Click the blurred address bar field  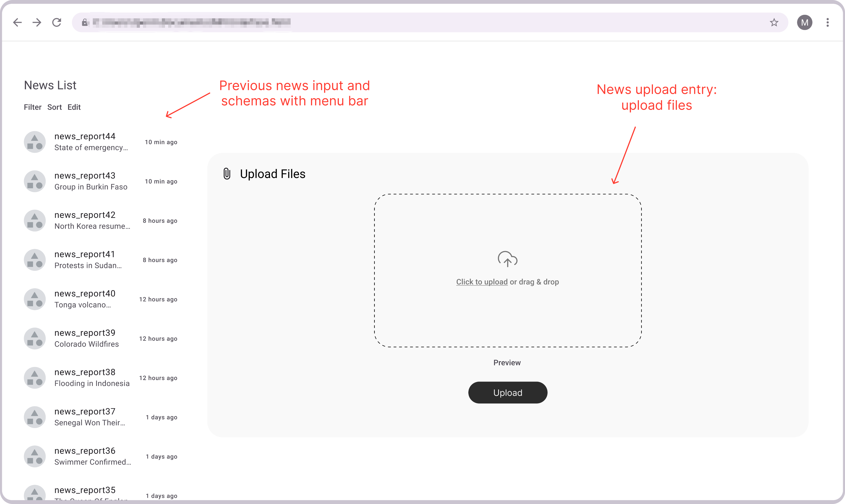point(408,22)
